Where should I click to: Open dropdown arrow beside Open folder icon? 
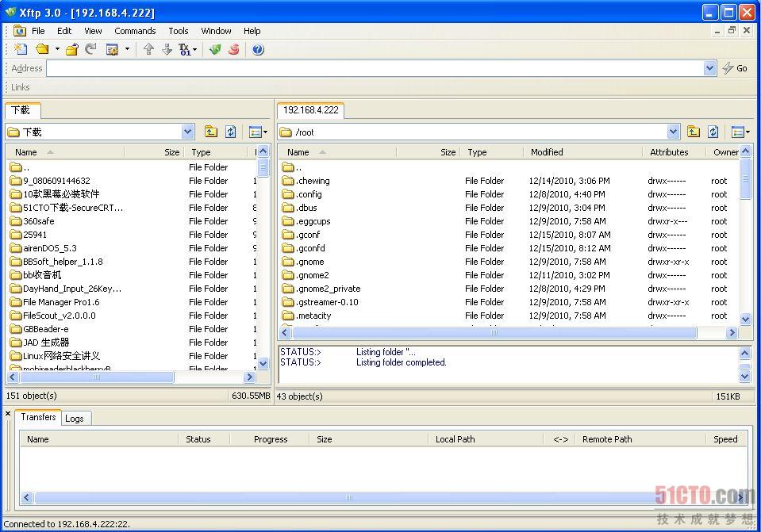point(57,49)
